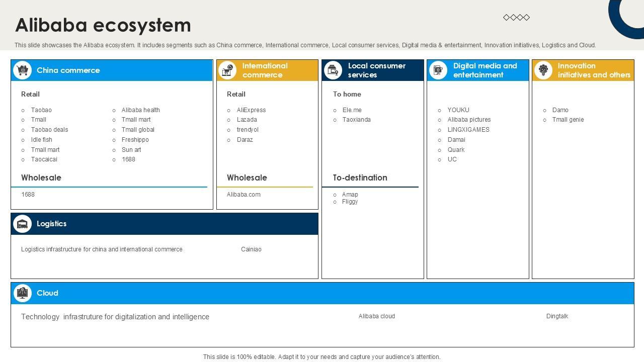Click the 'Dingtalk' text

557,316
